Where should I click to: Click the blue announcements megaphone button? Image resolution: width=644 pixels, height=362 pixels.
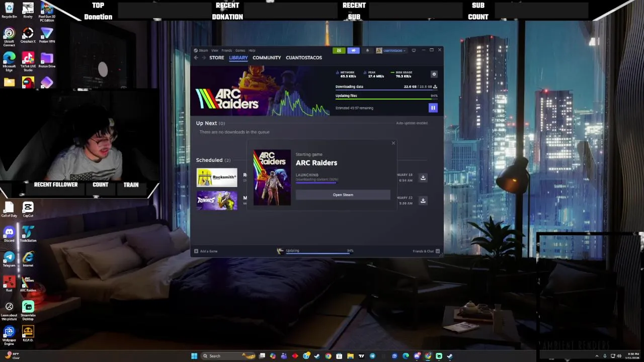[x=353, y=50]
